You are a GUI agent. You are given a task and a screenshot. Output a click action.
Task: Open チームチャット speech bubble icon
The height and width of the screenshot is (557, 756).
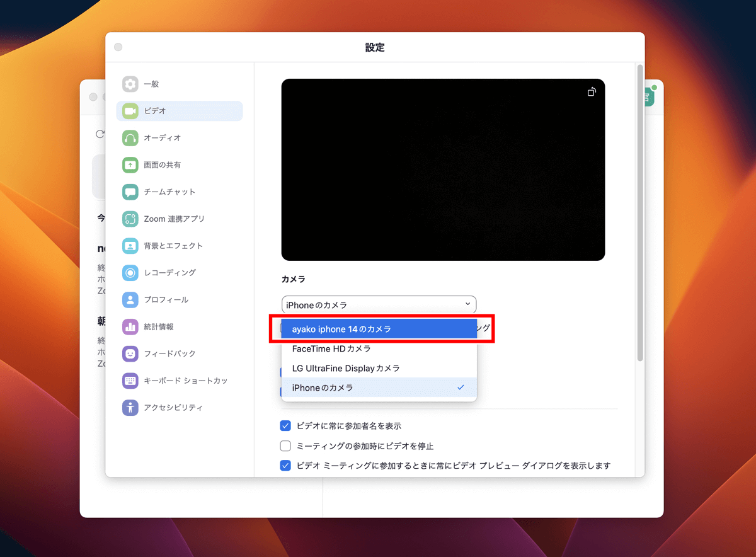click(x=130, y=192)
